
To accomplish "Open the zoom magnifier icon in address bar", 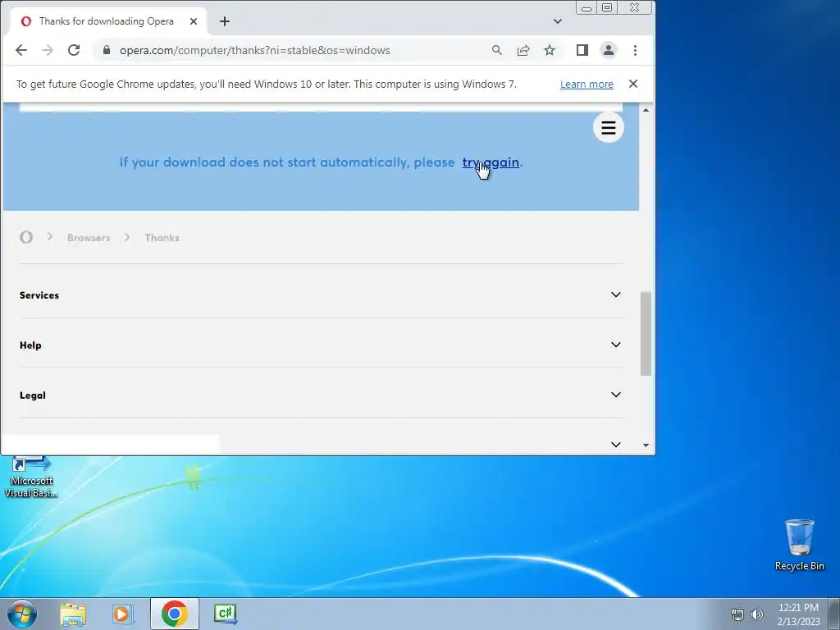I will pos(496,50).
